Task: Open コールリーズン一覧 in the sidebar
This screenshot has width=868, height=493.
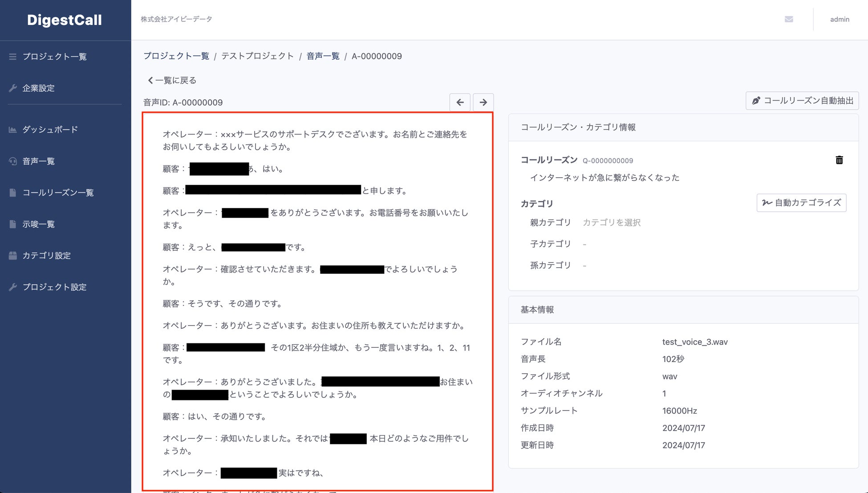Action: [58, 193]
